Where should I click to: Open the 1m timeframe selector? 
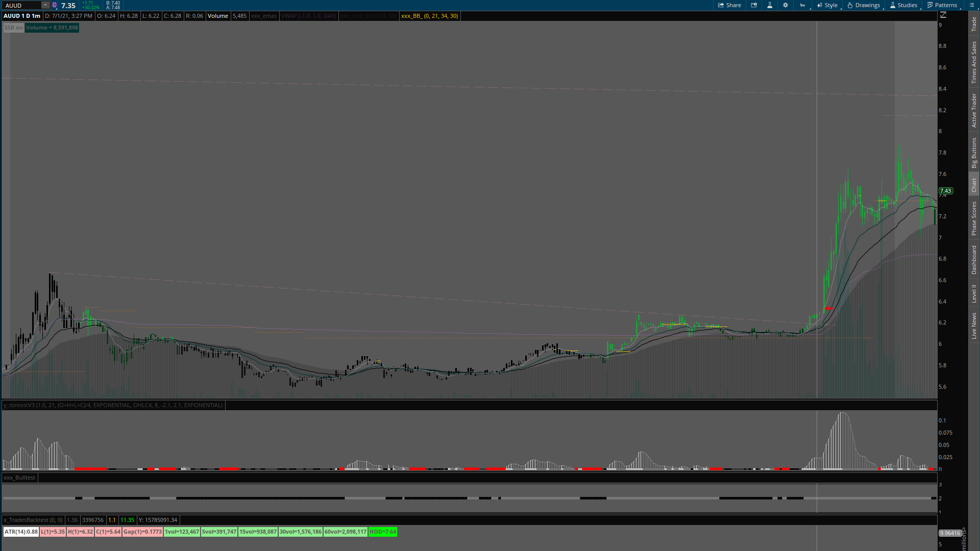tap(803, 5)
